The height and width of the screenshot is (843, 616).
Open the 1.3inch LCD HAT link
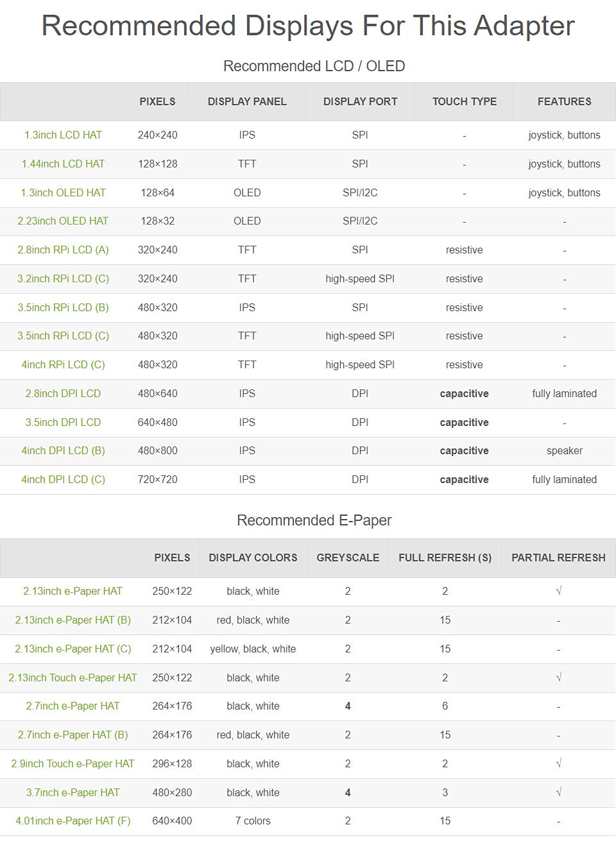coord(63,135)
